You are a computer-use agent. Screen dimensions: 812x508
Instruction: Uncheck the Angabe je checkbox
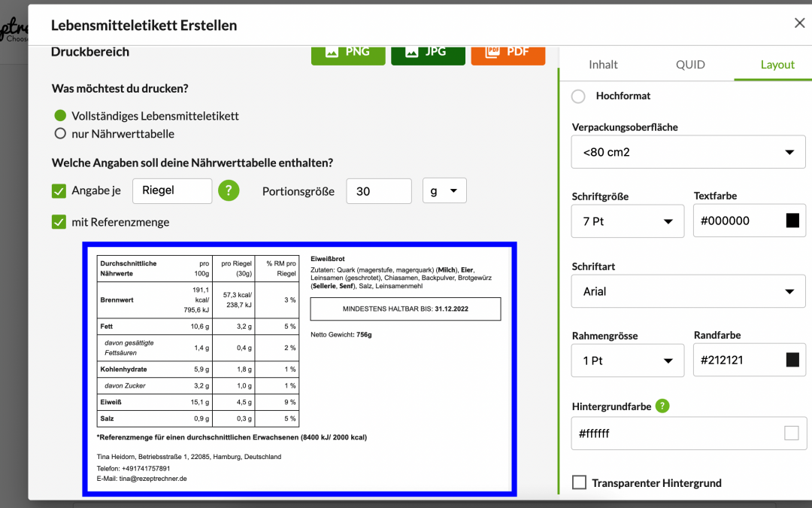(x=59, y=190)
